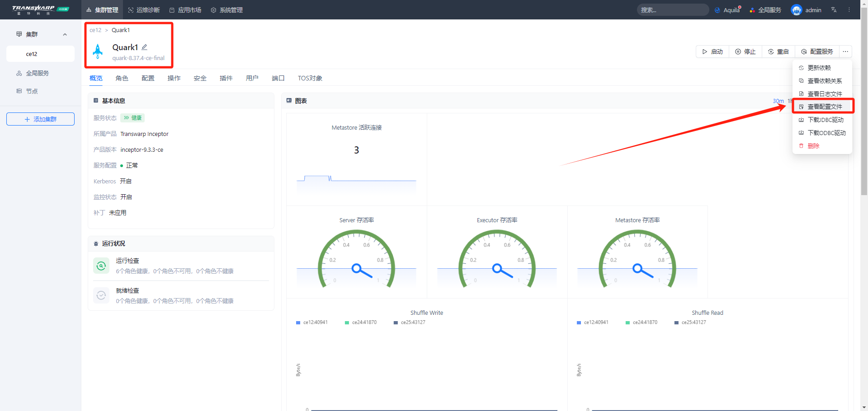Switch to the 操作 tab
868x411 pixels.
174,78
